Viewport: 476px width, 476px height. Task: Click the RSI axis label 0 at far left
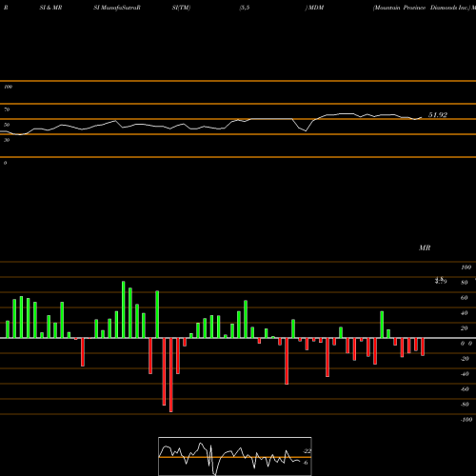tap(5, 163)
